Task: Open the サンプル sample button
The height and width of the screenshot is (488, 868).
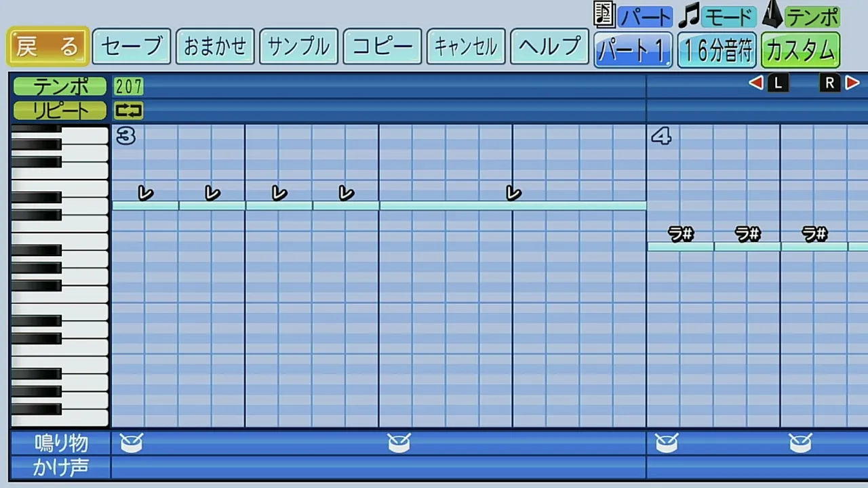Action: (x=298, y=47)
